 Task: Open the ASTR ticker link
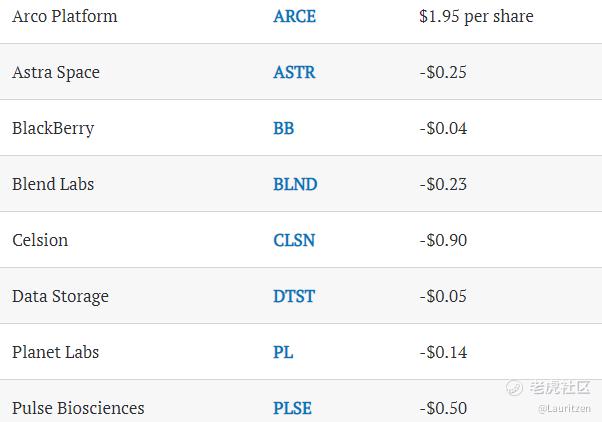pyautogui.click(x=294, y=72)
